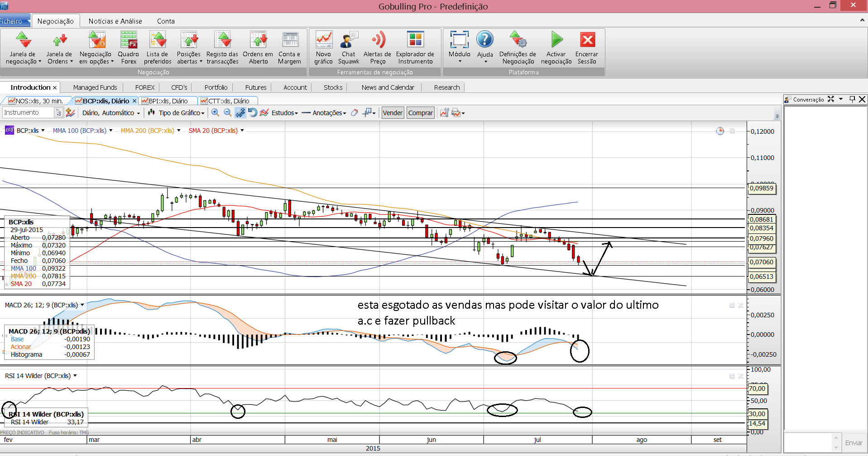Click the 0,06513 price level marker
868x456 pixels.
pyautogui.click(x=762, y=277)
